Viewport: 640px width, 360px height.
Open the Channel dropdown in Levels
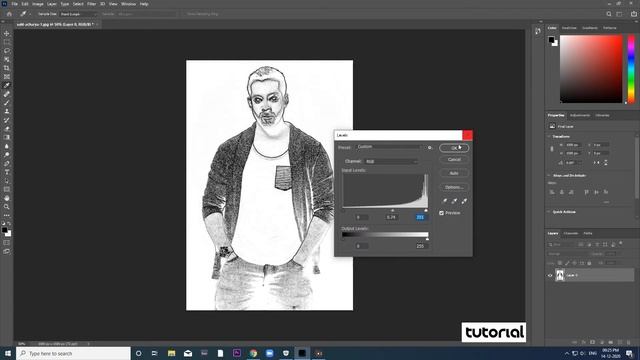tap(391, 162)
